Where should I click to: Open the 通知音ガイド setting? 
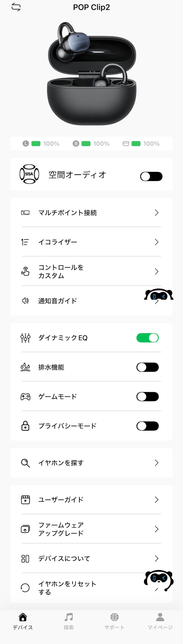click(57, 301)
